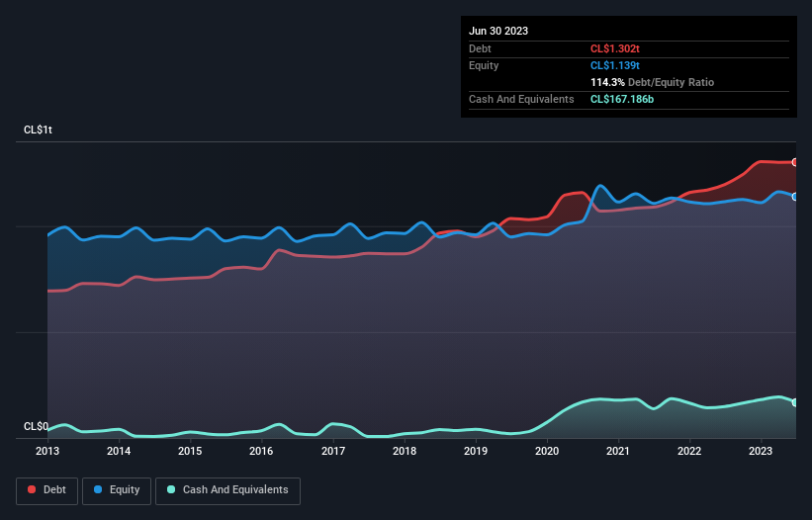This screenshot has height=520, width=812.
Task: Click the tooltip Equity row label
Action: point(484,65)
